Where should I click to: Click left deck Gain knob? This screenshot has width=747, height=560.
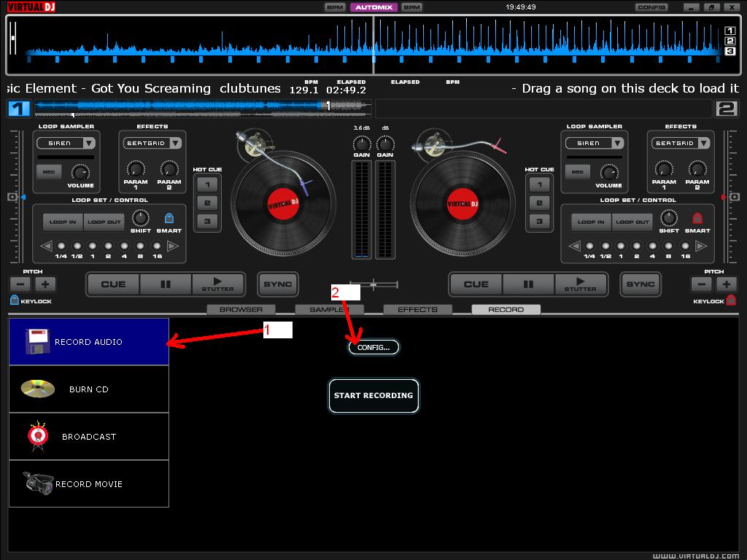point(362,144)
